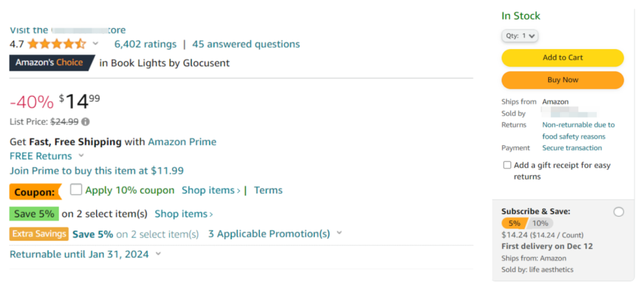Click the star rating icons
The width and height of the screenshot is (644, 286).
[57, 44]
